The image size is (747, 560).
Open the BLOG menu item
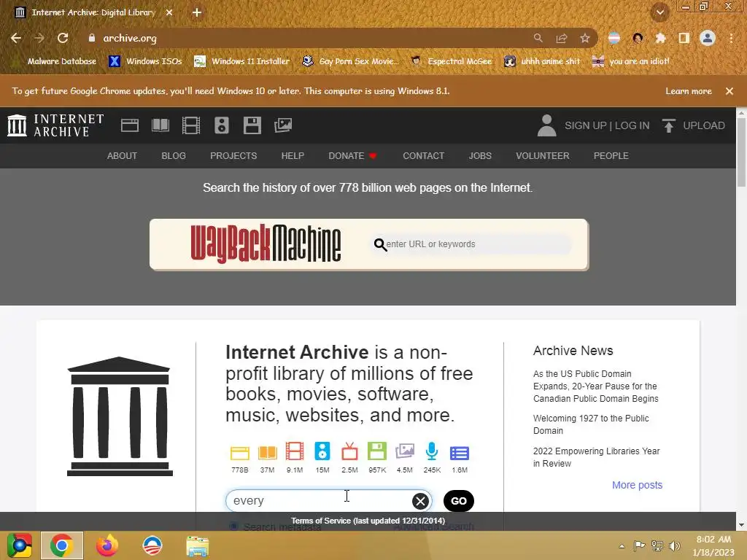(174, 156)
